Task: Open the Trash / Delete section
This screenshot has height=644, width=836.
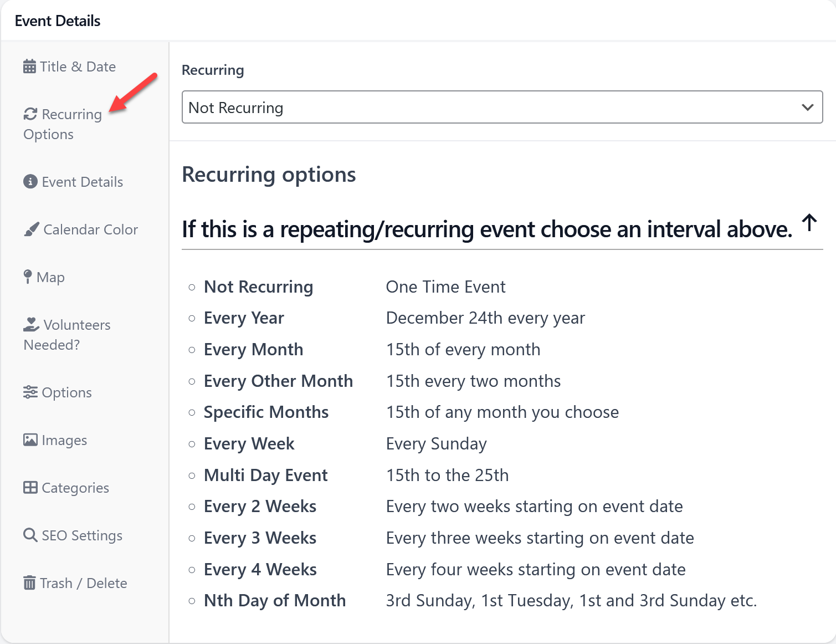Action: coord(83,583)
